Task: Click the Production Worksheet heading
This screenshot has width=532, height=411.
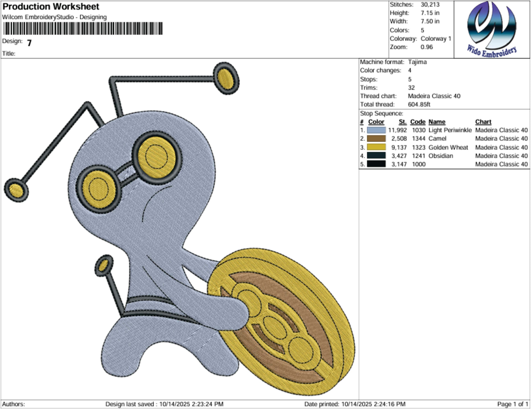Action: pos(51,7)
